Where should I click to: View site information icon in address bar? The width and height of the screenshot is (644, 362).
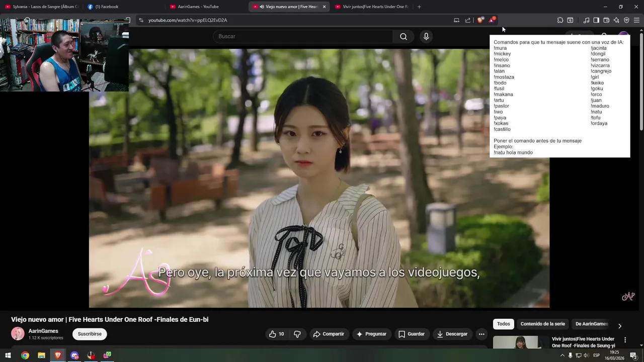[141, 20]
